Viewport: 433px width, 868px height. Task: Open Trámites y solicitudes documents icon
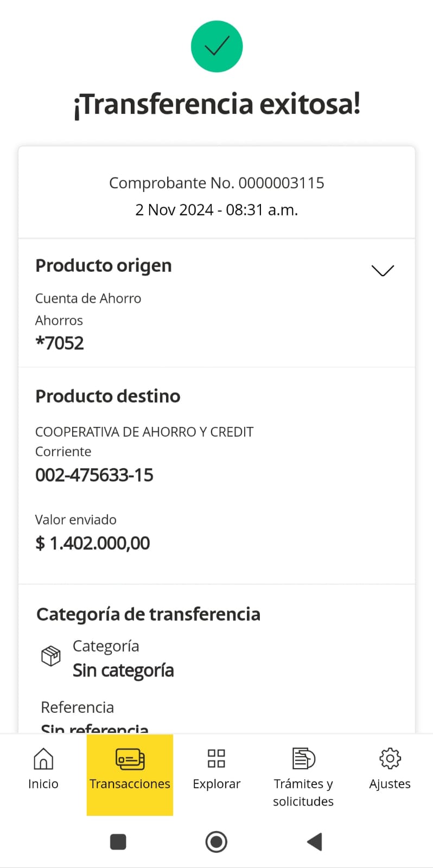(x=303, y=758)
